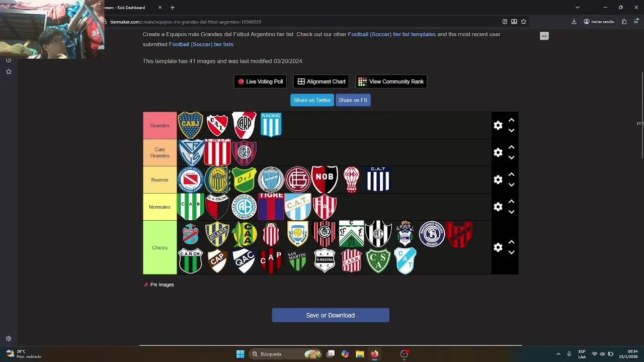Click Share on FB button

353,100
